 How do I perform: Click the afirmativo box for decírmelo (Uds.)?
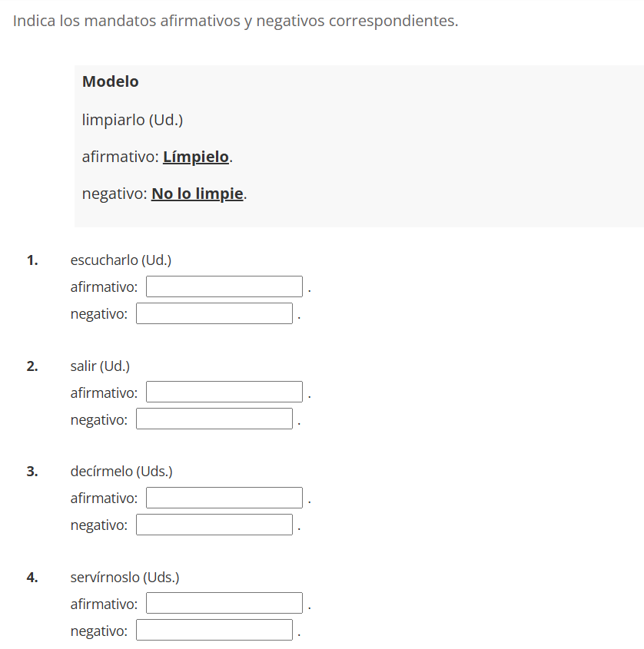pyautogui.click(x=224, y=497)
